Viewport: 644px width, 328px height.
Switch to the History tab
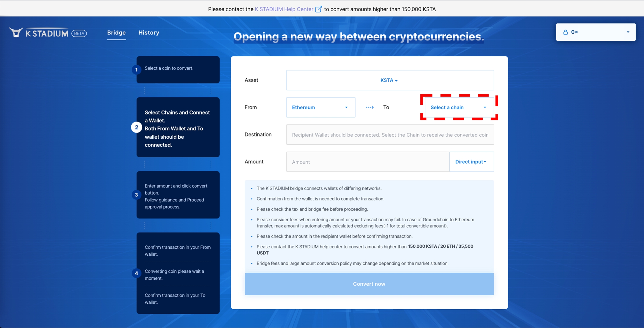click(x=149, y=33)
